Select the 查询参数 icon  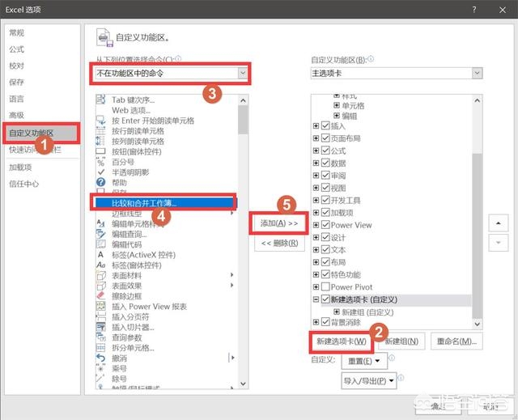pyautogui.click(x=100, y=337)
